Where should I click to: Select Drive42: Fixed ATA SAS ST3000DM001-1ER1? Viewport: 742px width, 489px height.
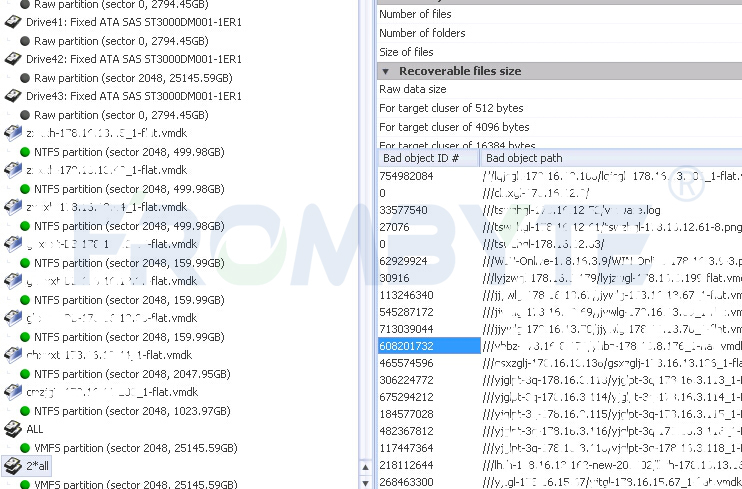click(x=133, y=59)
